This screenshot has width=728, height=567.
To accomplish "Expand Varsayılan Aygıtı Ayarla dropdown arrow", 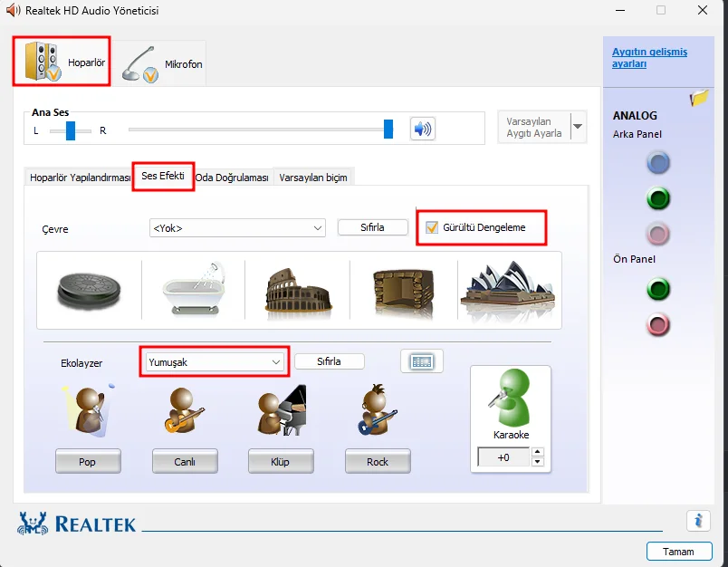I will (578, 126).
